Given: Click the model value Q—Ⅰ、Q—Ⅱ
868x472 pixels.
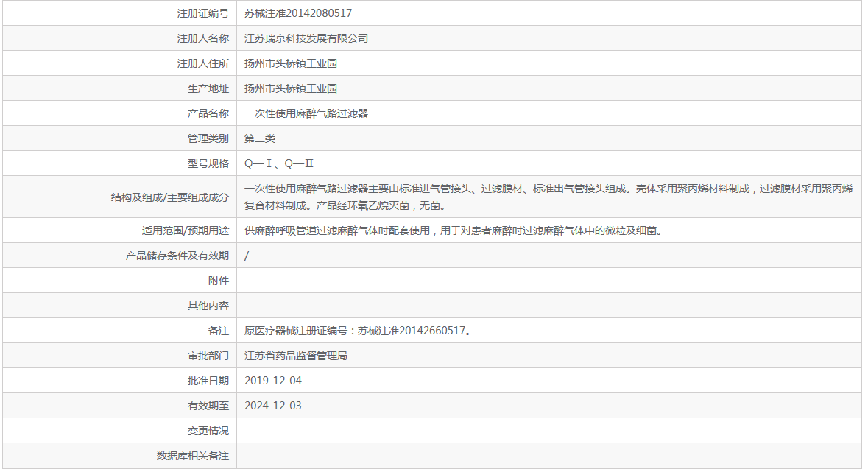Looking at the screenshot, I should point(279,163).
